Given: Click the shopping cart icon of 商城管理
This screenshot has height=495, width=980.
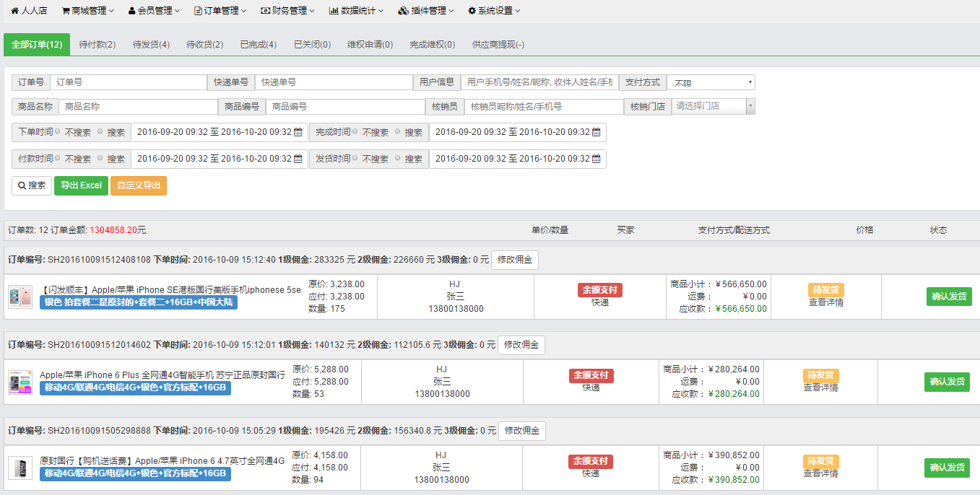Looking at the screenshot, I should (x=66, y=11).
